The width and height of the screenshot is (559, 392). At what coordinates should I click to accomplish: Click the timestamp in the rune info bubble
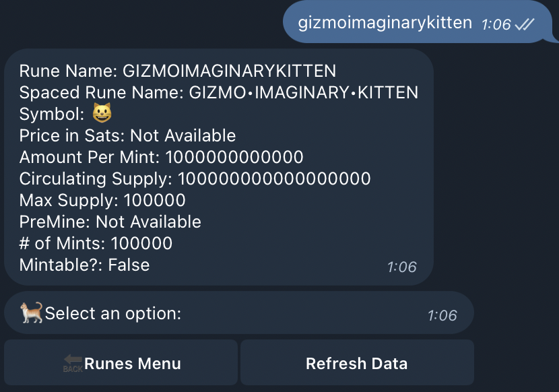click(x=401, y=267)
